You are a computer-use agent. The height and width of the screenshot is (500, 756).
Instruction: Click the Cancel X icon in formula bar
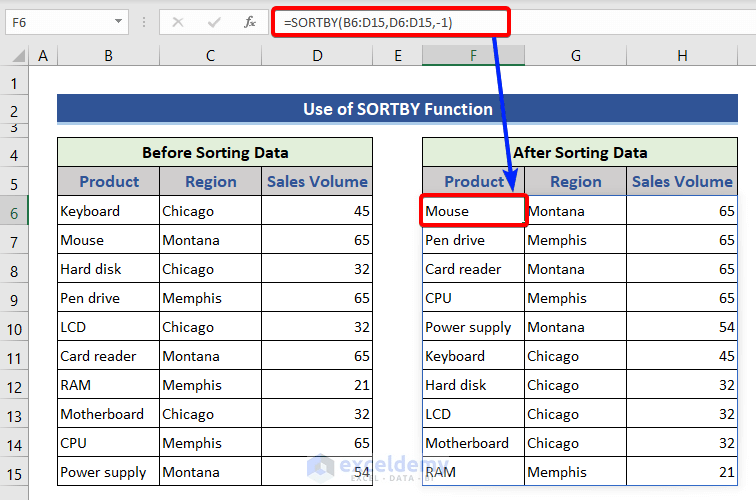(178, 22)
